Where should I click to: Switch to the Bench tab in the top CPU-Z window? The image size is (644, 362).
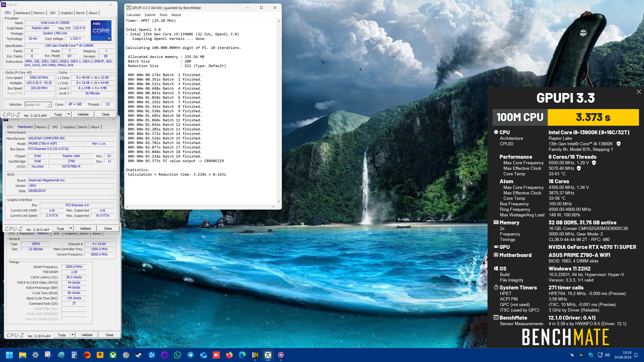coord(80,13)
